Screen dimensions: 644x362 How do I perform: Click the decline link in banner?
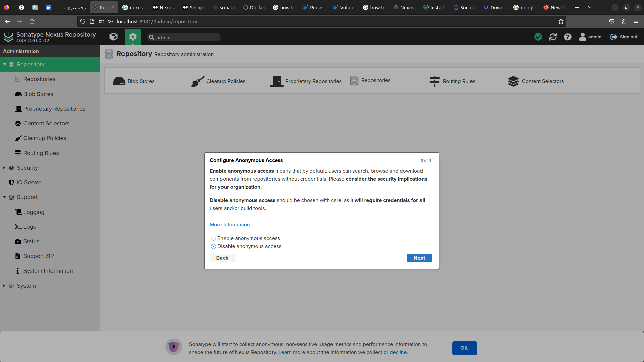tap(398, 352)
